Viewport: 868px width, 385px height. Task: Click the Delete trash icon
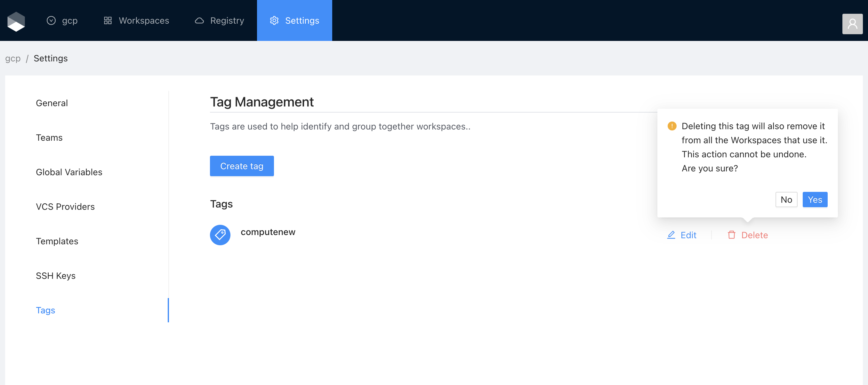coord(731,235)
